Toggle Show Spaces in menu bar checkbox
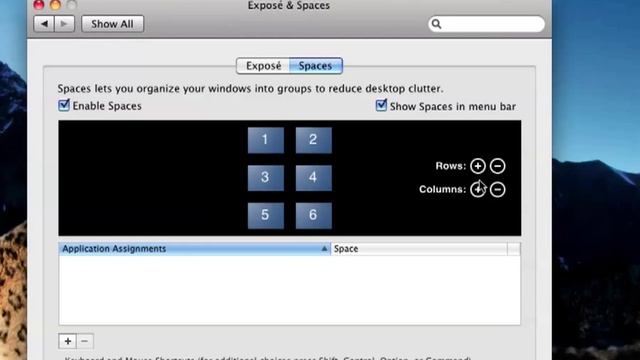 click(381, 106)
